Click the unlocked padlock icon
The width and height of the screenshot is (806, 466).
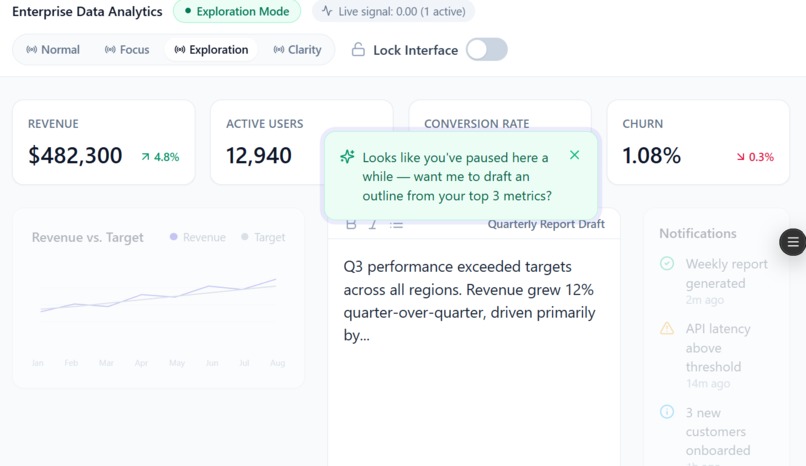tap(358, 50)
